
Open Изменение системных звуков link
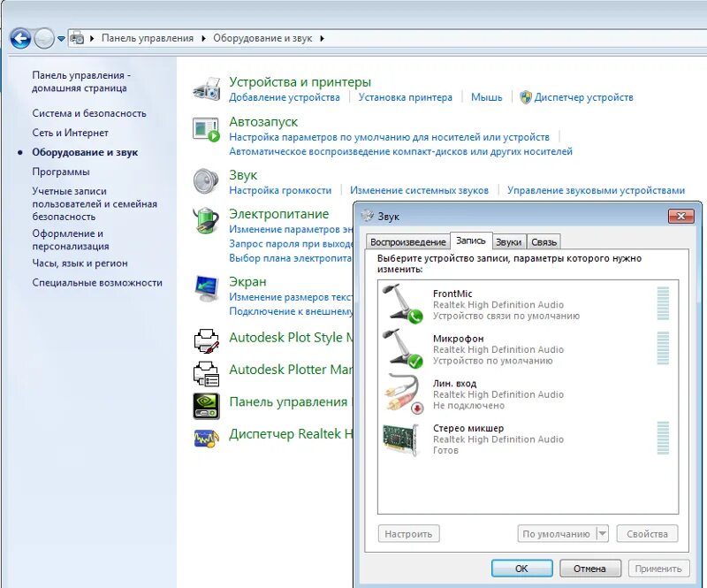click(419, 190)
